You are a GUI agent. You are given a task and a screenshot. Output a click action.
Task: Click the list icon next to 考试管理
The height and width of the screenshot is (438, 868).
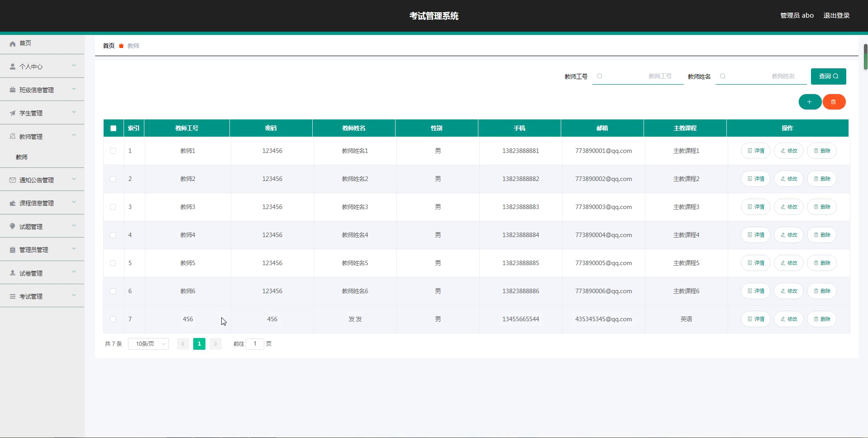click(x=13, y=296)
